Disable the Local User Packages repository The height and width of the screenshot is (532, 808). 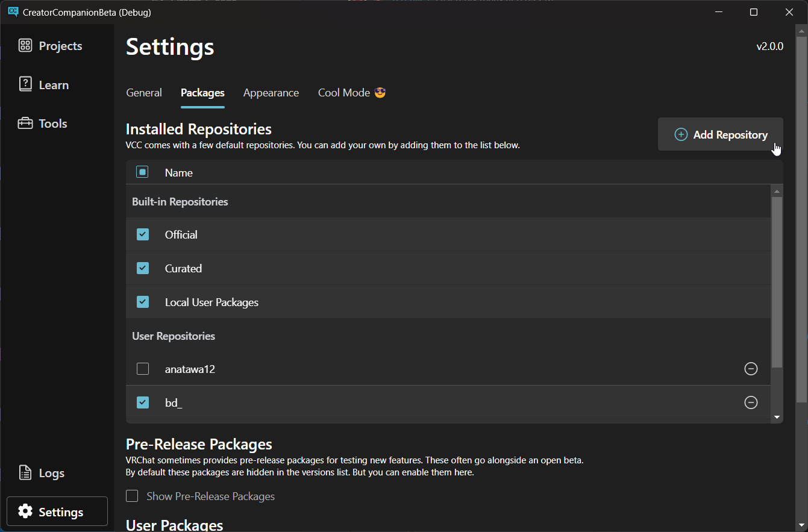coord(143,302)
